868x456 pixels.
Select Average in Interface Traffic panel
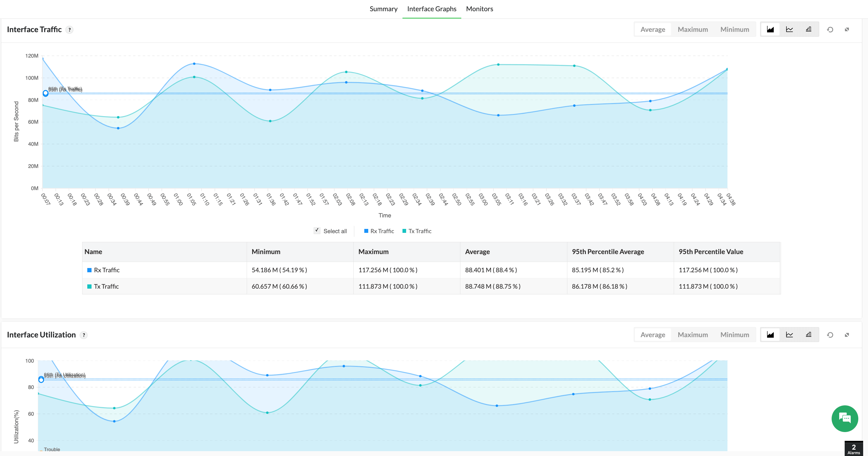653,29
